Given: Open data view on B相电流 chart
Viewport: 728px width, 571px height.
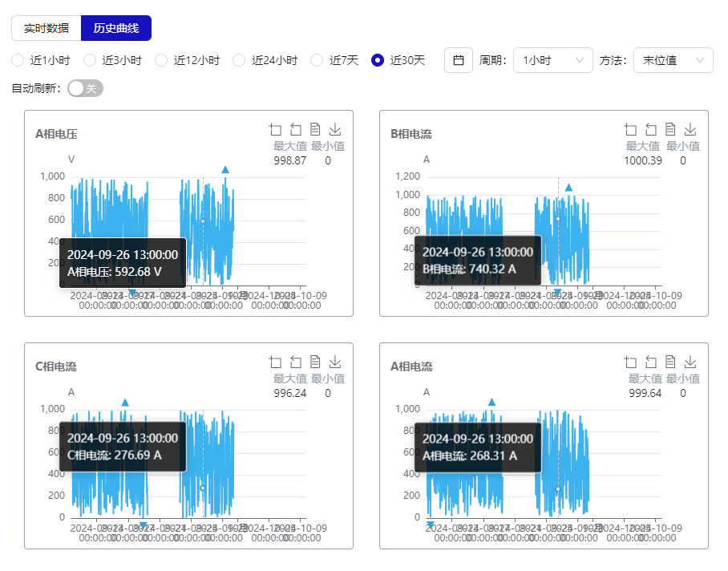Looking at the screenshot, I should (671, 129).
